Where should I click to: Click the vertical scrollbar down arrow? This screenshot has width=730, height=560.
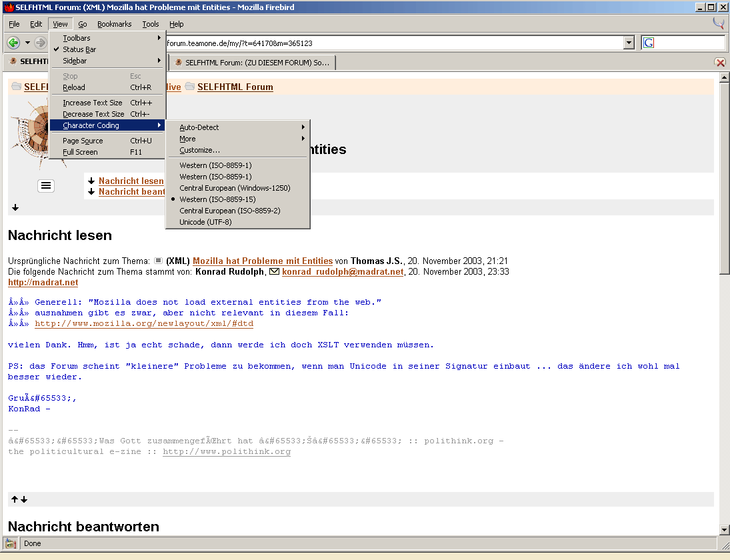pos(725,530)
